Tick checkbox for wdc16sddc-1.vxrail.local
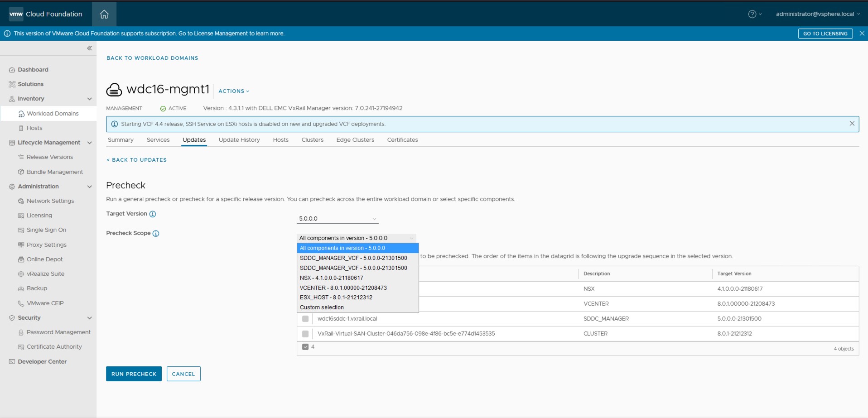This screenshot has width=868, height=418. pos(305,319)
